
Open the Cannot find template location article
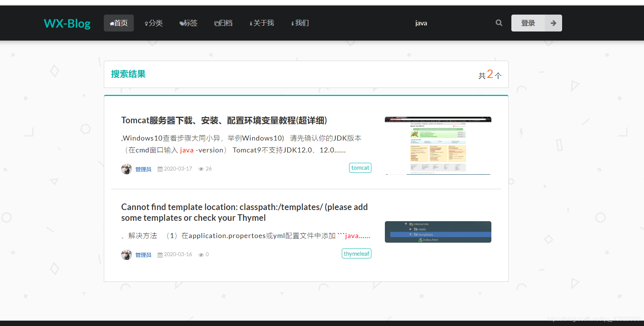[x=245, y=212]
